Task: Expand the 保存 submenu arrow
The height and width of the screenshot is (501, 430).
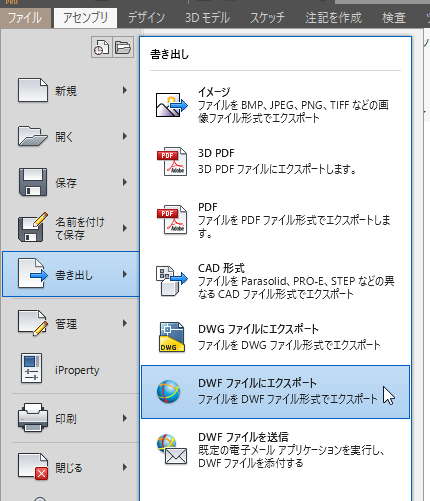Action: (x=125, y=182)
